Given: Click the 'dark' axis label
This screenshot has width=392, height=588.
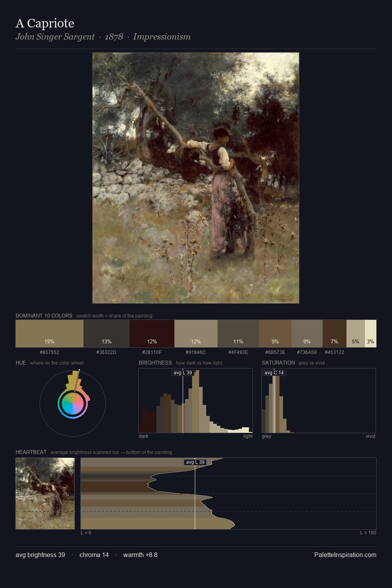Looking at the screenshot, I should (143, 436).
